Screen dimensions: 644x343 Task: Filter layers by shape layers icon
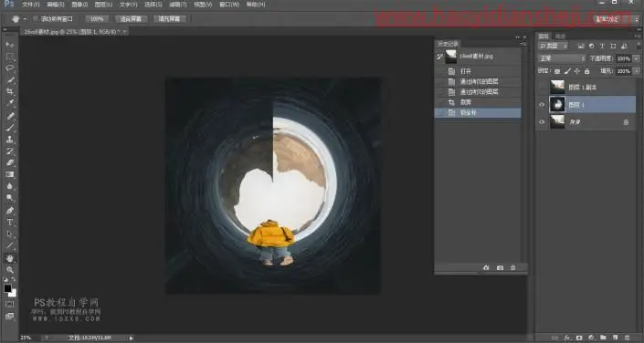point(613,47)
